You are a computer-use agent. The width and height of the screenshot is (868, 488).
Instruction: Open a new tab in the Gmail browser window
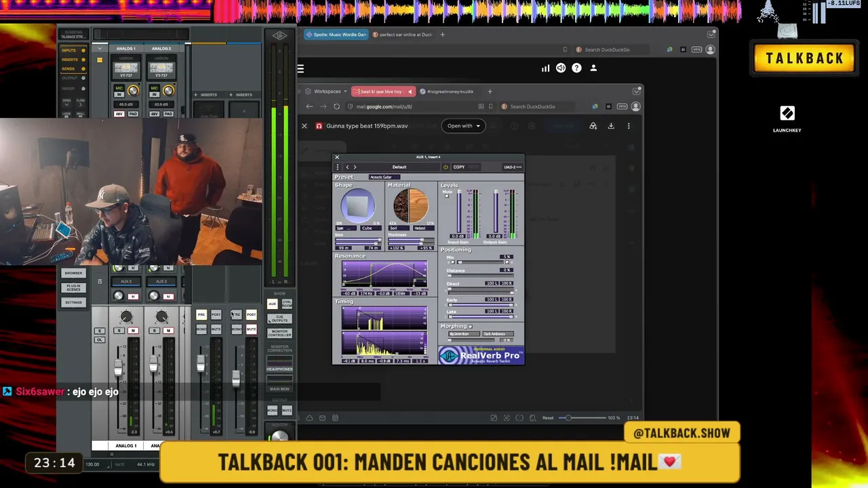pos(490,91)
